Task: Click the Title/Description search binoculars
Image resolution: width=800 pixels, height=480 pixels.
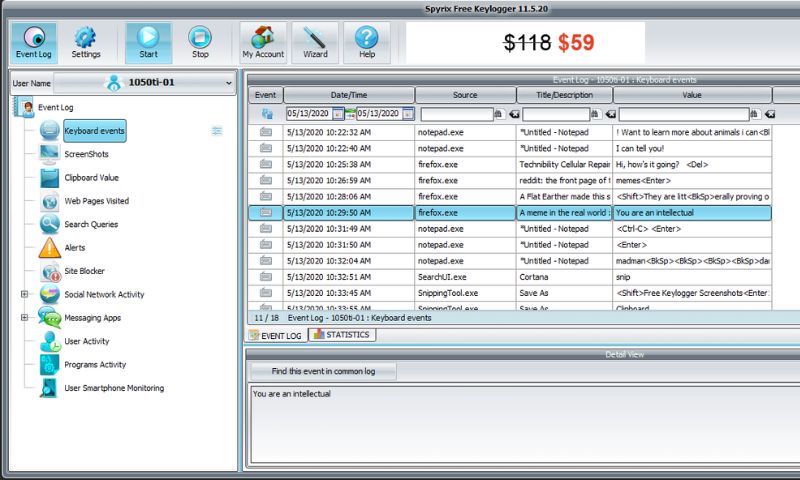Action: tap(595, 114)
